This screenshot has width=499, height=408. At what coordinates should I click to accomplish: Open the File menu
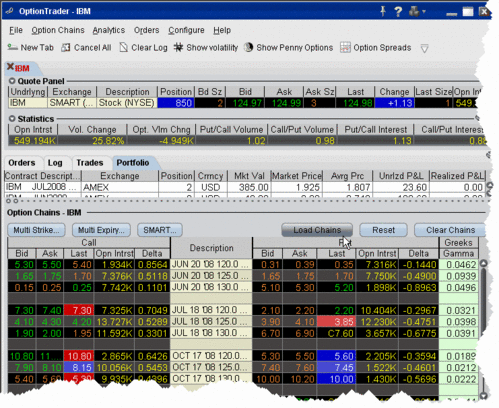(16, 30)
